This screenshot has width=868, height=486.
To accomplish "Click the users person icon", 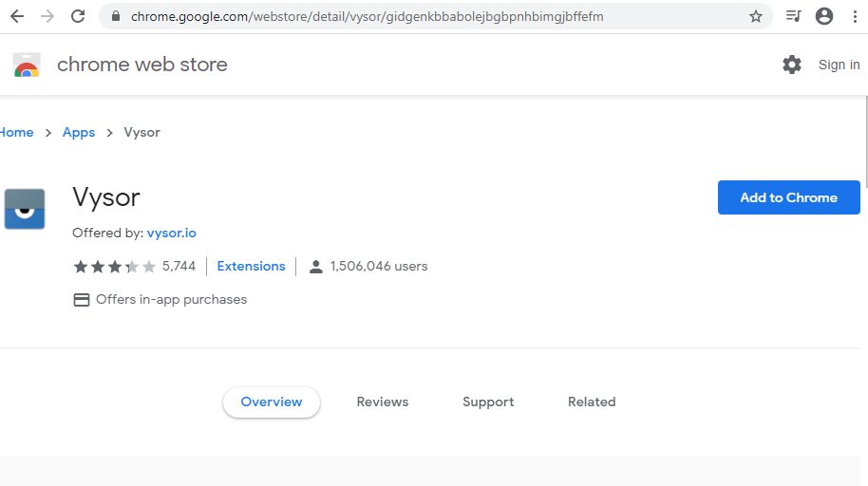I will tap(316, 267).
